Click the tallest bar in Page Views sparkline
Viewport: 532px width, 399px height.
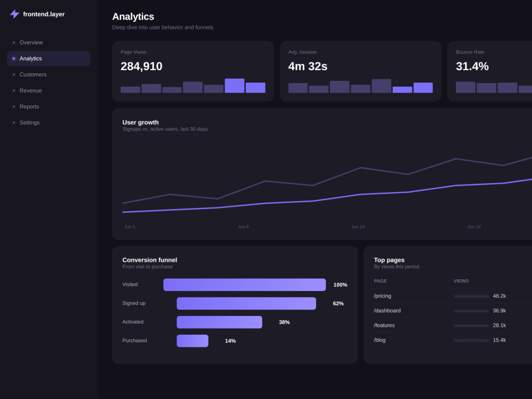235,86
